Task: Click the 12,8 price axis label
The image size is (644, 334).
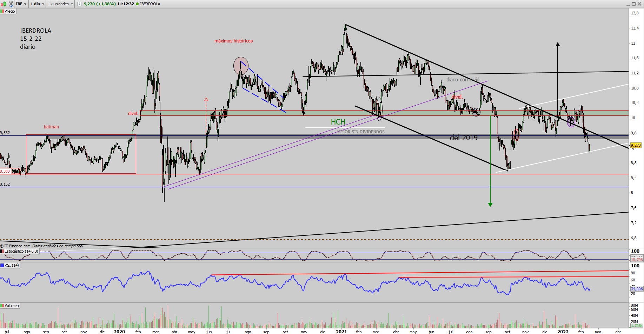Action: coord(635,13)
